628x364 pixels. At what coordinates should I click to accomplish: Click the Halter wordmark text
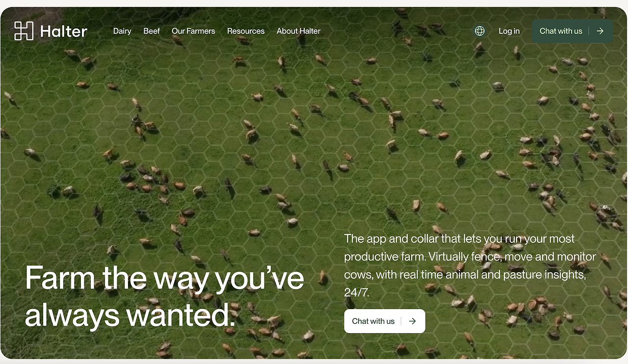[64, 32]
